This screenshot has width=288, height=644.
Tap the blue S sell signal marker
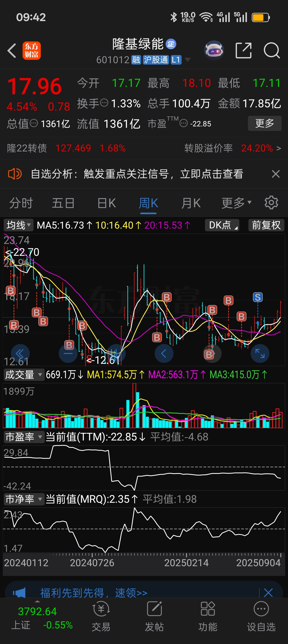[258, 297]
